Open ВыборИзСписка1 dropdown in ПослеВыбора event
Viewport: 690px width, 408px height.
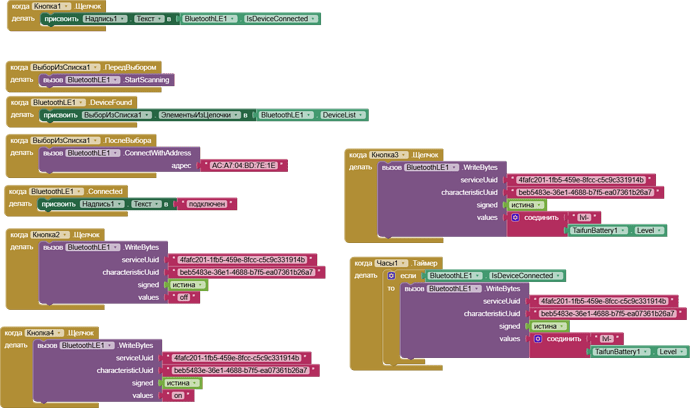(65, 140)
